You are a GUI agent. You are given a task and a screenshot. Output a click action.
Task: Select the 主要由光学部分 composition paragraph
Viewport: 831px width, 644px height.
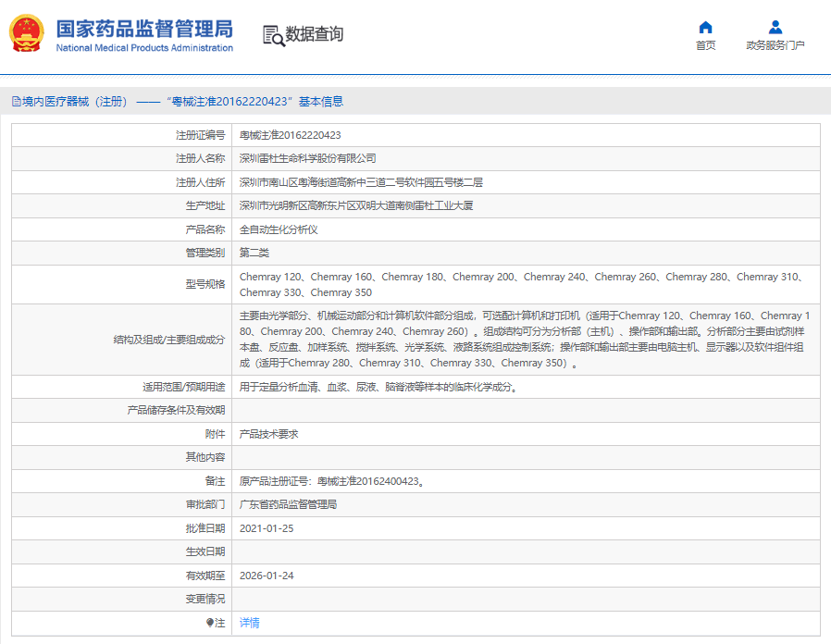[x=525, y=340]
